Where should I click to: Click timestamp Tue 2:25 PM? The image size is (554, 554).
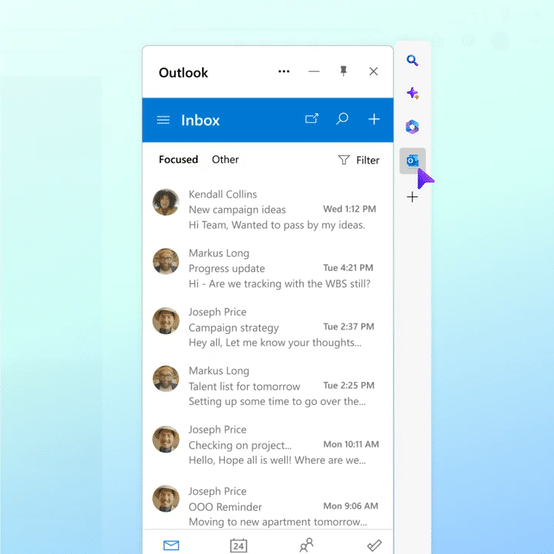coord(348,385)
